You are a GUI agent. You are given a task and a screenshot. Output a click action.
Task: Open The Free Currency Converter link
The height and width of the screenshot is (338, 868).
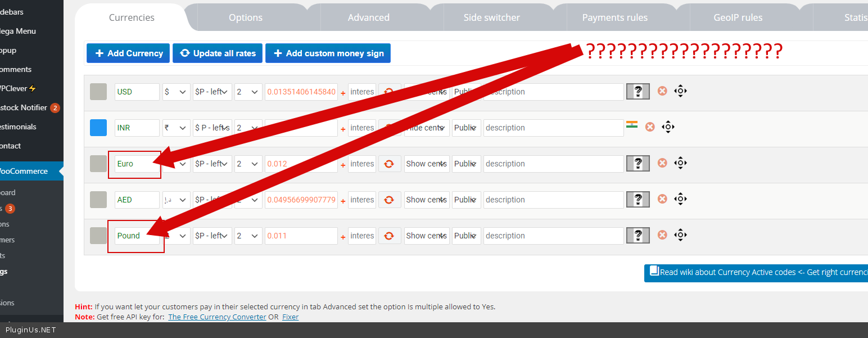217,317
